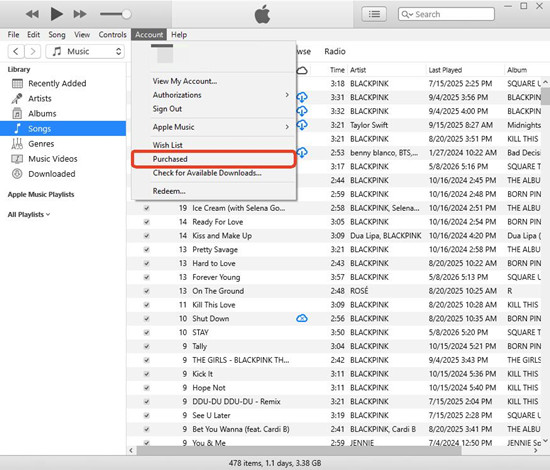Uncheck the Kiss and Make Up checkbox
Screen dimensions: 550x470
(x=147, y=236)
